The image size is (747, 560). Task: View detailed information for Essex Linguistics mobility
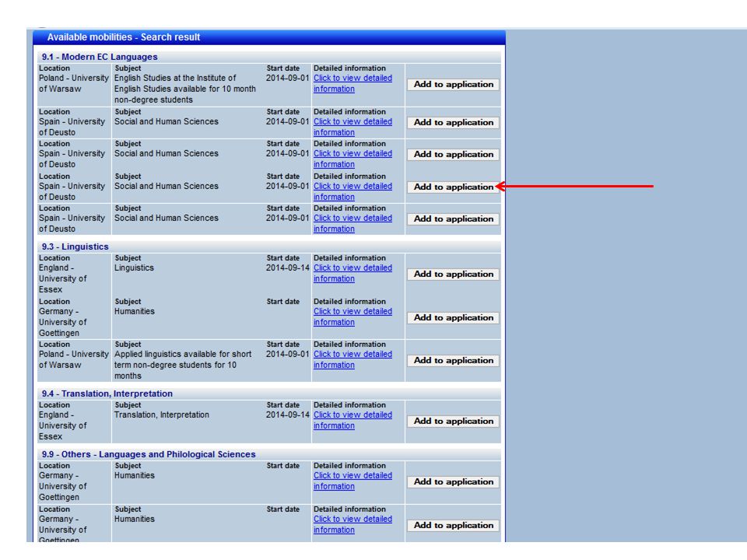pos(352,273)
